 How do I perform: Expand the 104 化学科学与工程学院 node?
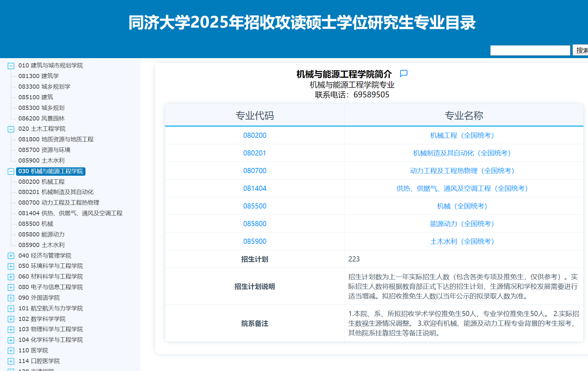tap(11, 340)
